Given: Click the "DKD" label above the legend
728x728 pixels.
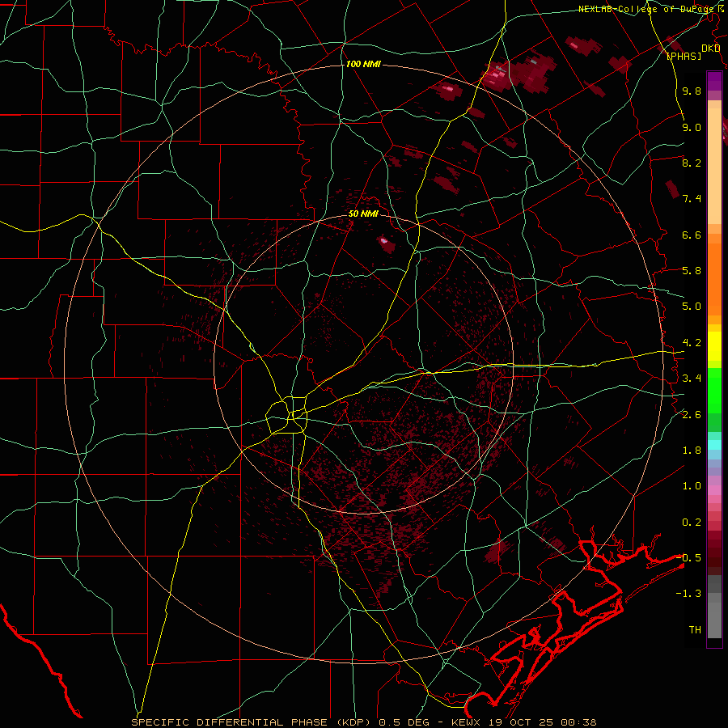Looking at the screenshot, I should tap(711, 49).
